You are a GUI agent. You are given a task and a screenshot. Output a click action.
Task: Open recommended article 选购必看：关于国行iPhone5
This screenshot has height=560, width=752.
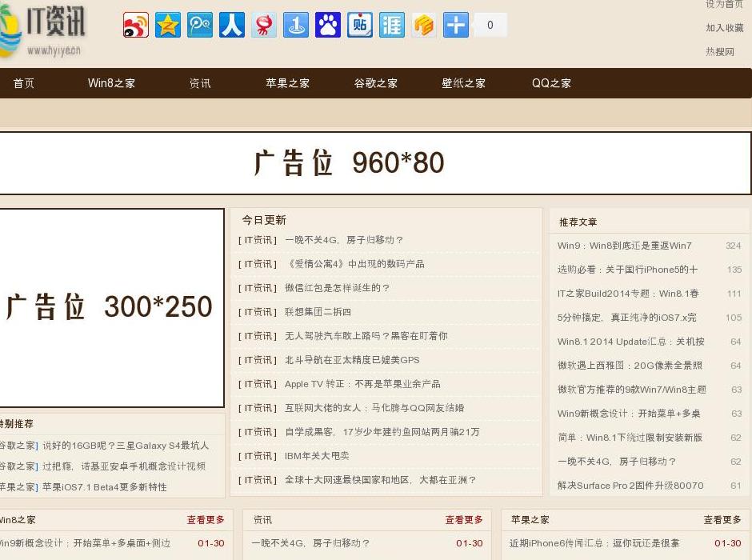627,270
